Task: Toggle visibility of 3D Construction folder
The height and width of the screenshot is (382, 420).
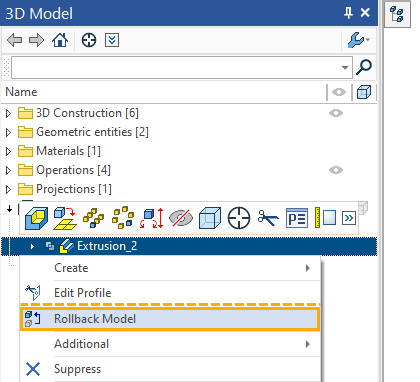Action: pyautogui.click(x=336, y=113)
